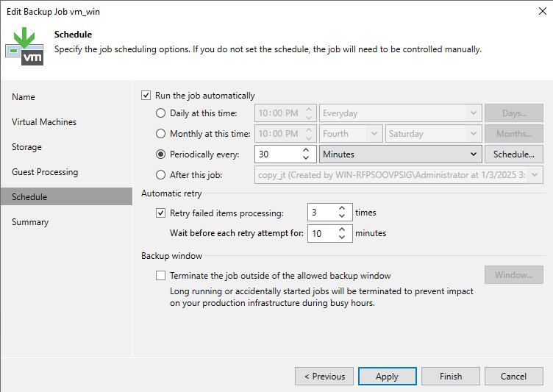Increase the periodic interval value by one
553x392 pixels.
[x=306, y=151]
